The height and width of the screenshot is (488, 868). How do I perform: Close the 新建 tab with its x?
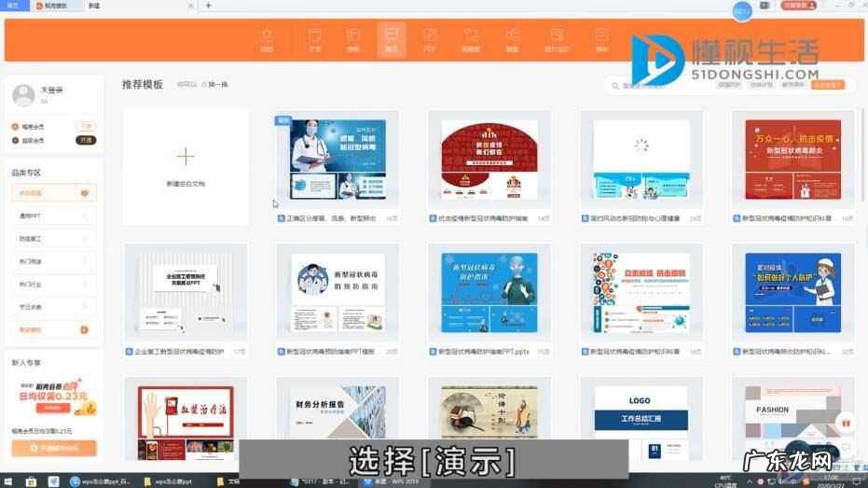(x=191, y=6)
